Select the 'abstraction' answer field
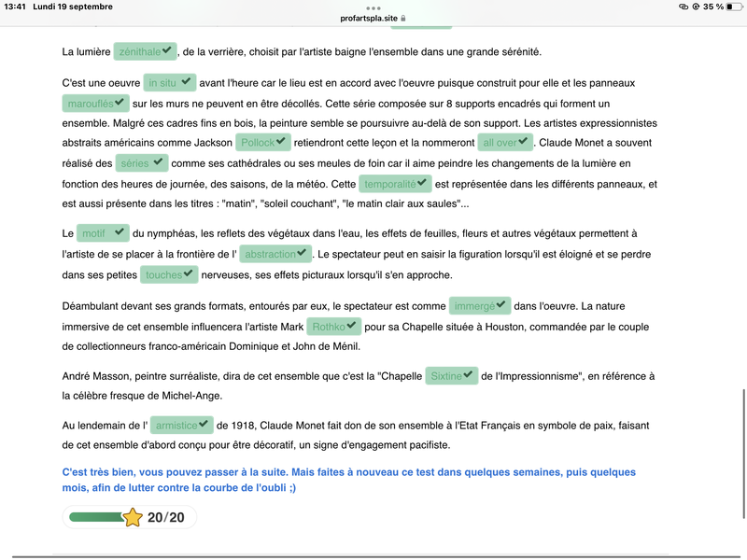This screenshot has width=747, height=560. (x=275, y=254)
